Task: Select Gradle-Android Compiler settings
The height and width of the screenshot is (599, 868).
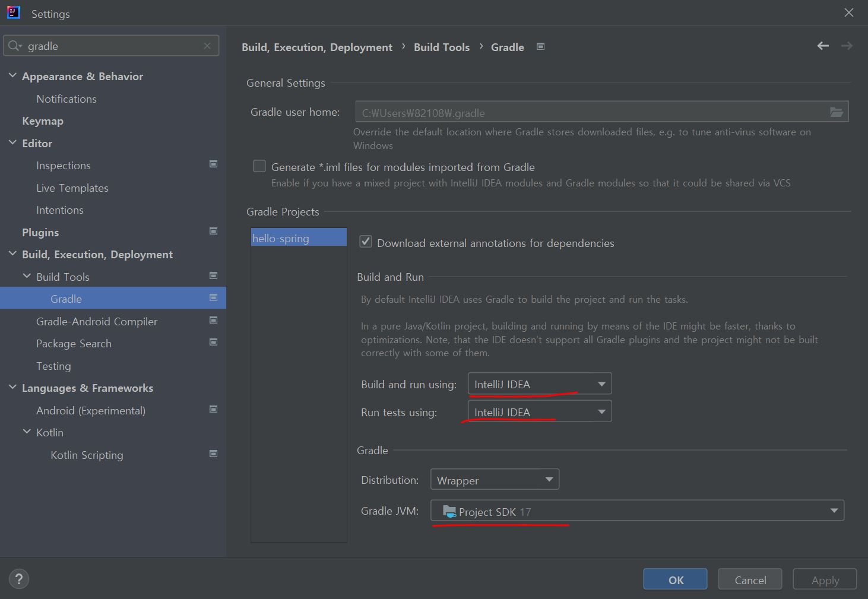Action: point(97,322)
